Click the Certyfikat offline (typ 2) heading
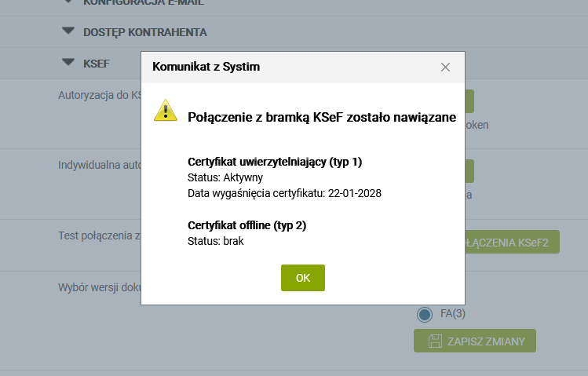The height and width of the screenshot is (376, 588). click(x=247, y=225)
